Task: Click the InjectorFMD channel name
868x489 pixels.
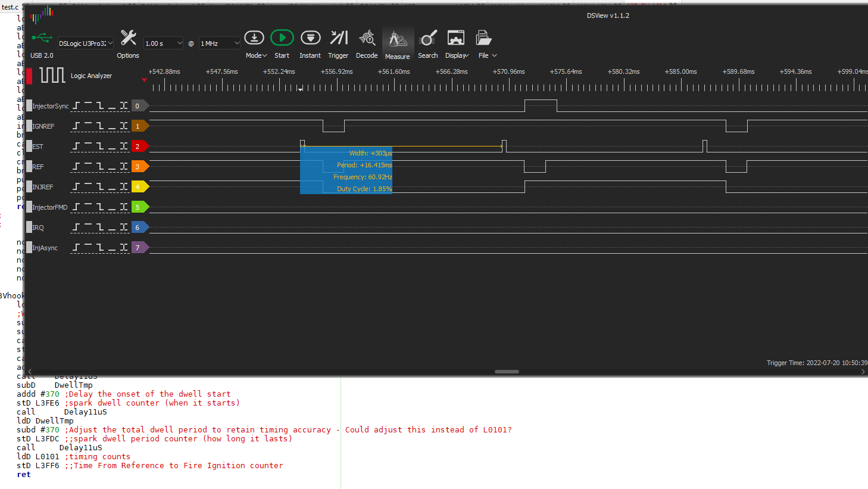Action: click(50, 207)
